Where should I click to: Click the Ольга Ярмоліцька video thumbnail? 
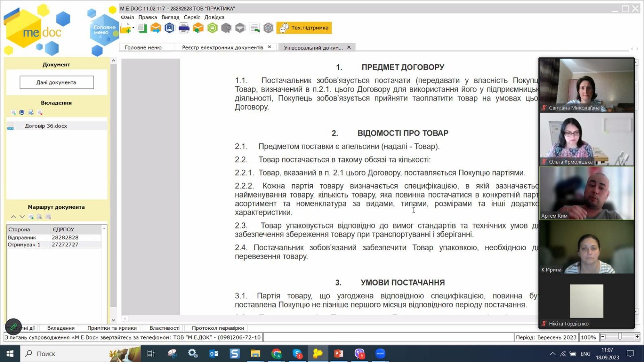[x=586, y=139]
